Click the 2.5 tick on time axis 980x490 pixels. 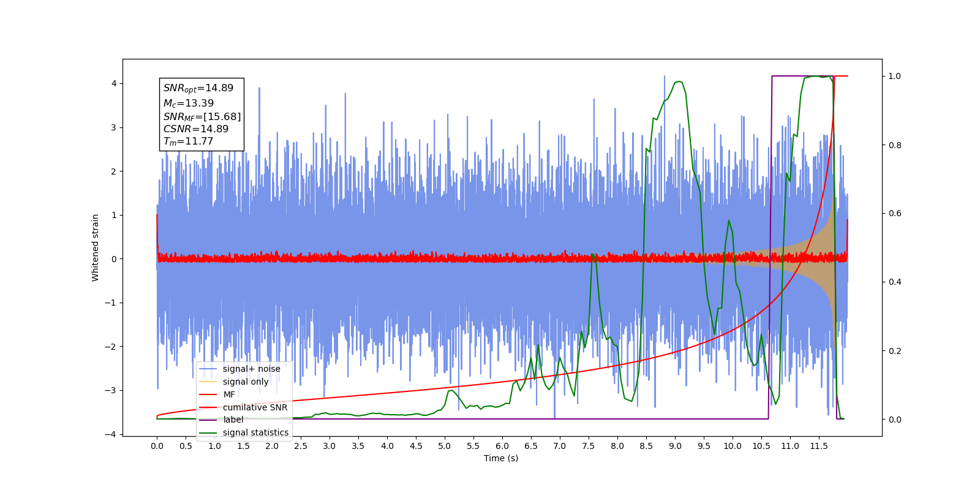301,446
